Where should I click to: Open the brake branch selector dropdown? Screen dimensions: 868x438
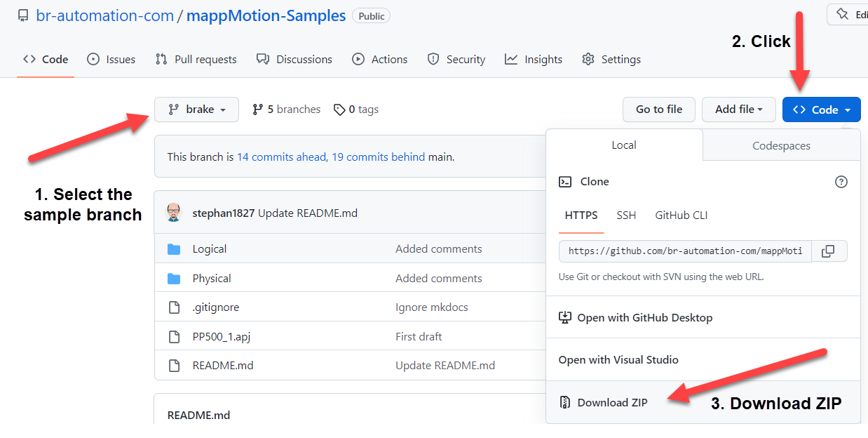point(196,109)
